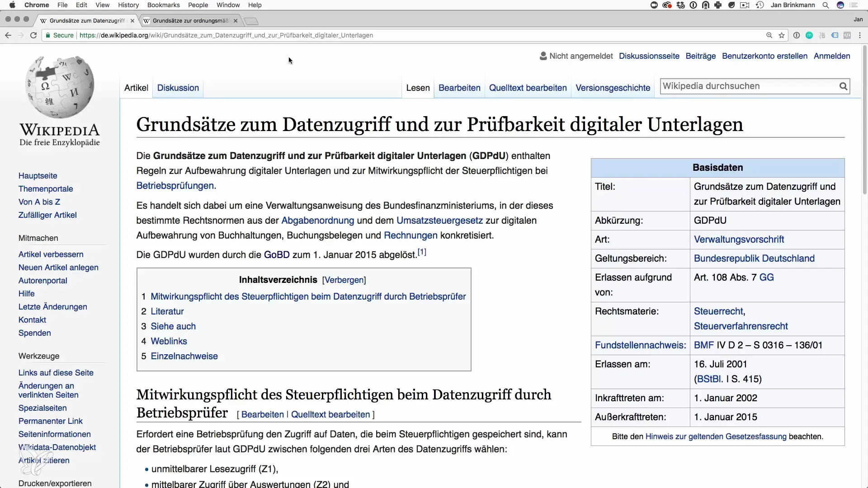Switch to the Diskussion tab
The height and width of the screenshot is (488, 868).
178,88
